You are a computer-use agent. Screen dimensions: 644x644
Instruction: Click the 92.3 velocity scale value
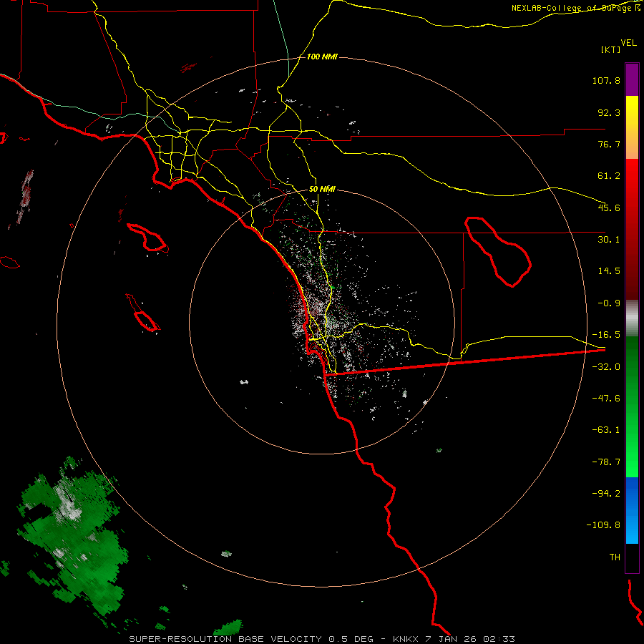pyautogui.click(x=609, y=112)
